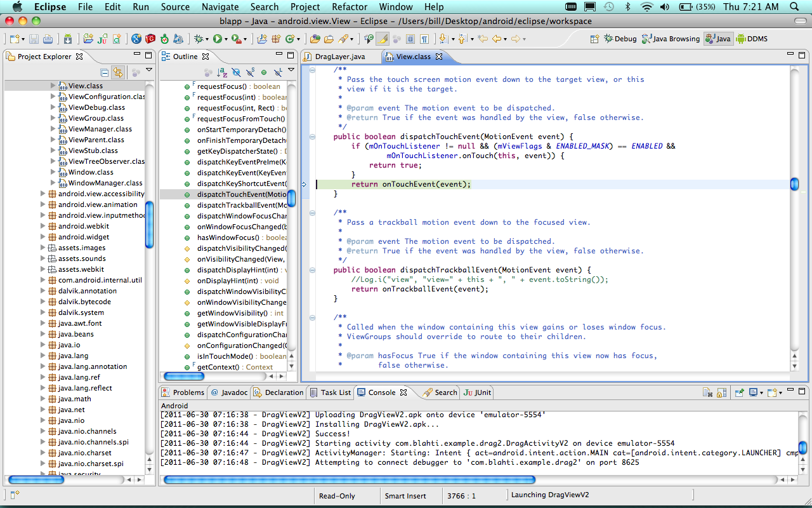The height and width of the screenshot is (508, 812).
Task: Expand the java.lang package
Action: [43, 356]
